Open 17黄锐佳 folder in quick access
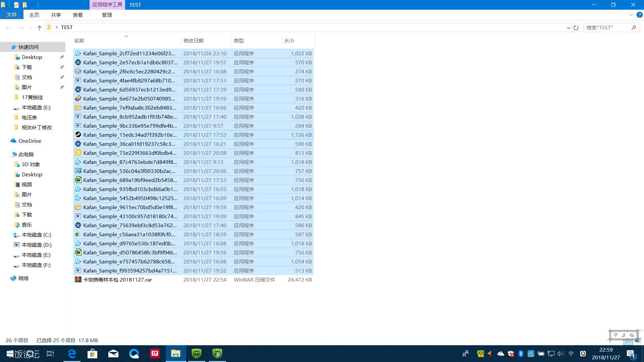The width and height of the screenshot is (644, 362). pyautogui.click(x=32, y=97)
